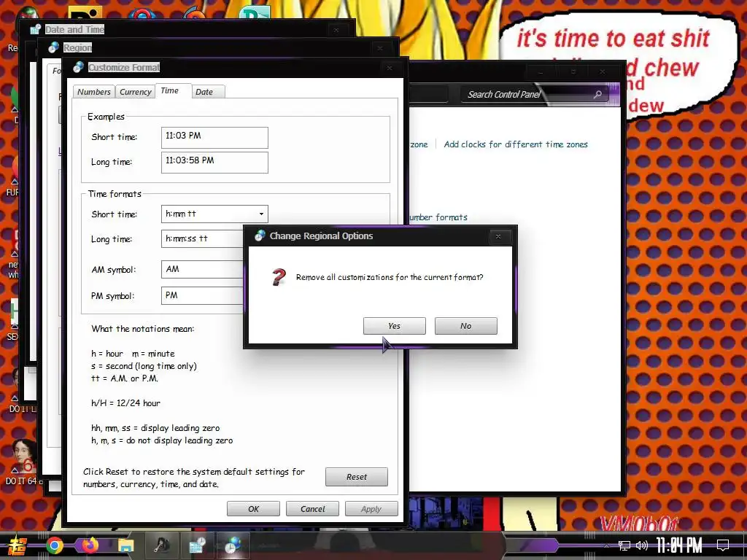Click the AM symbol combo box

pos(202,269)
